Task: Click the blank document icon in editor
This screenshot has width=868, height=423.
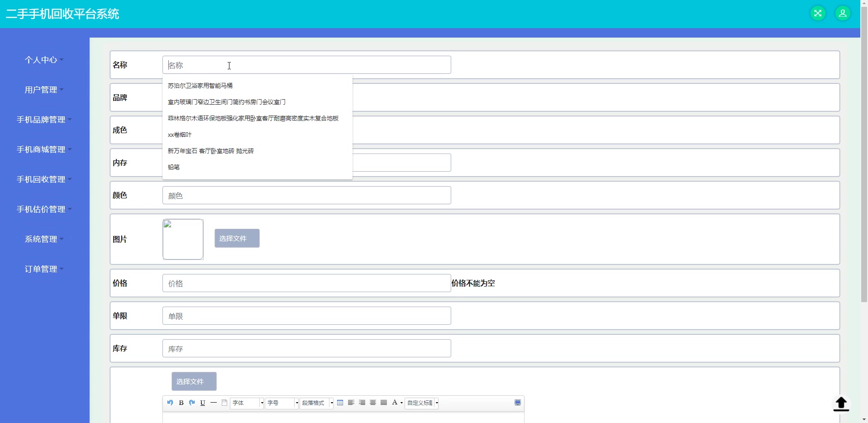Action: pos(224,403)
